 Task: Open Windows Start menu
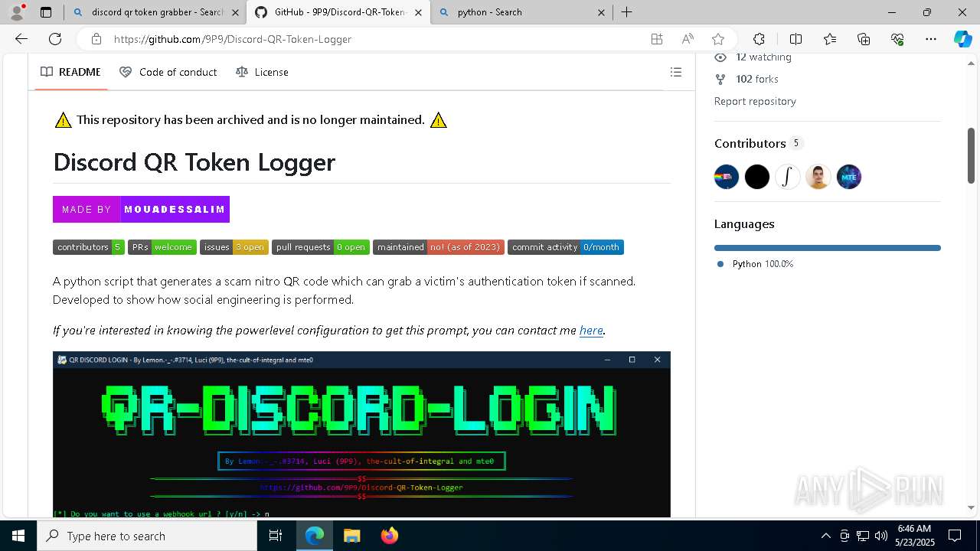pos(18,536)
